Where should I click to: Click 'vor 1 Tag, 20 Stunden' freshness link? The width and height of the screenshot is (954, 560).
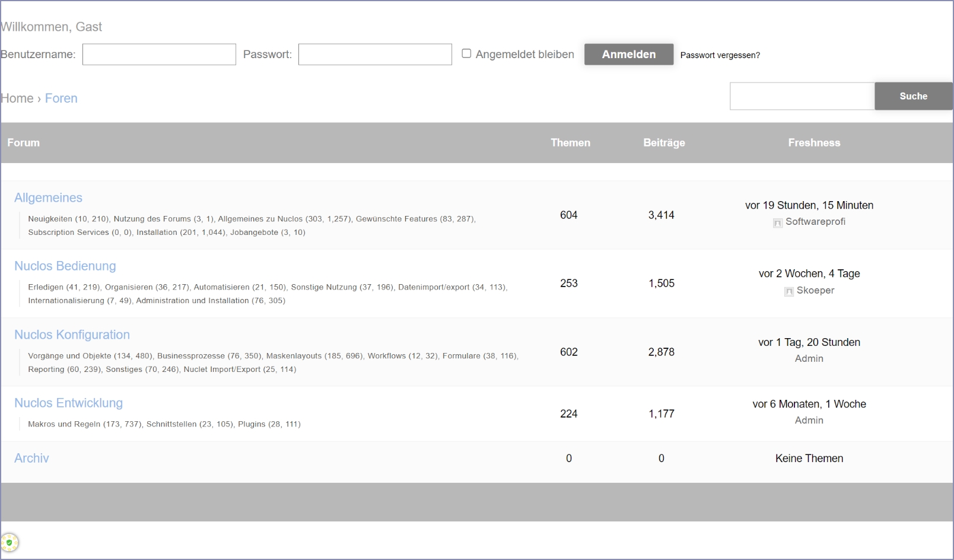tap(809, 342)
